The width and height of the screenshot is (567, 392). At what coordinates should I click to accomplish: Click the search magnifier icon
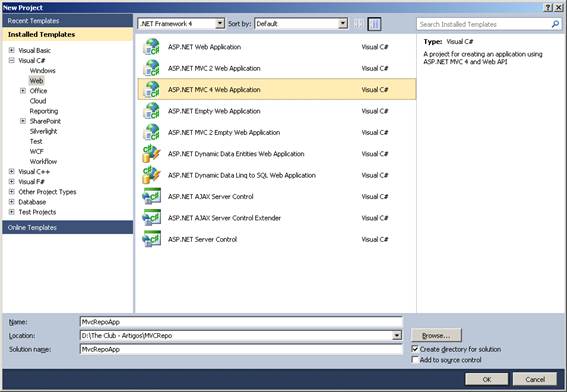pos(555,24)
